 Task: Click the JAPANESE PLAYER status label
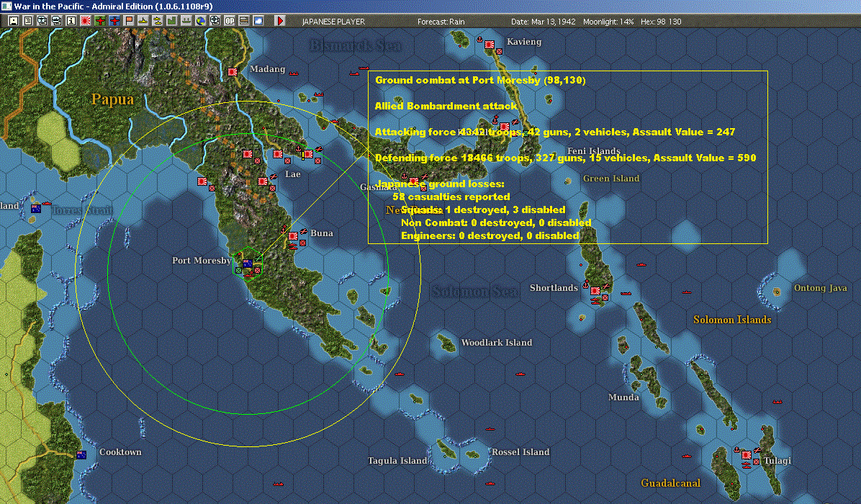click(333, 22)
